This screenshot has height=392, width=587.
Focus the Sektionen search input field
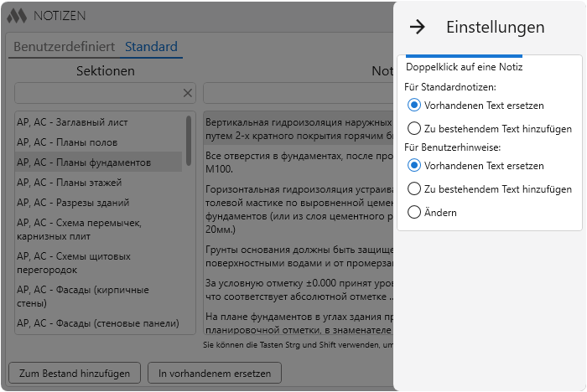[99, 93]
